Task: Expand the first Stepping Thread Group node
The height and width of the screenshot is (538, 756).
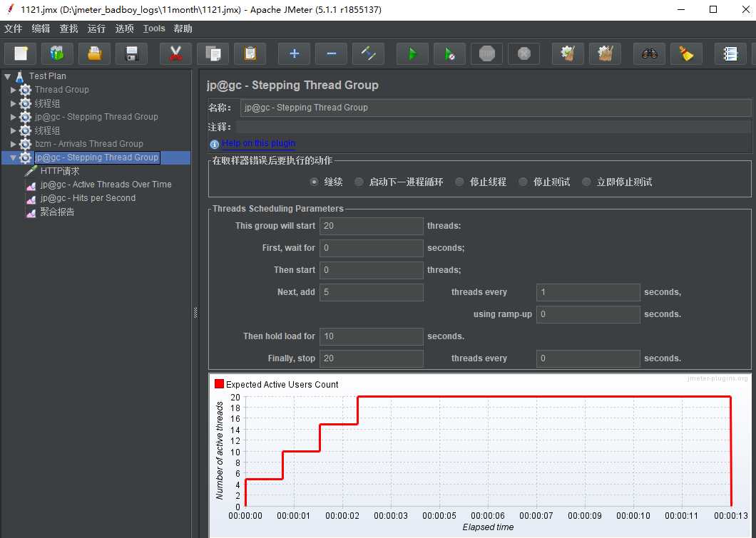Action: [x=13, y=117]
